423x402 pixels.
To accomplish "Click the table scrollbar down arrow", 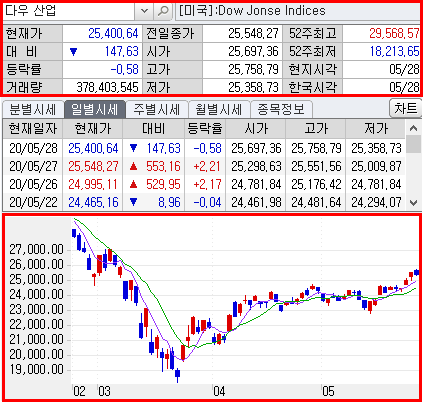I will tap(413, 202).
